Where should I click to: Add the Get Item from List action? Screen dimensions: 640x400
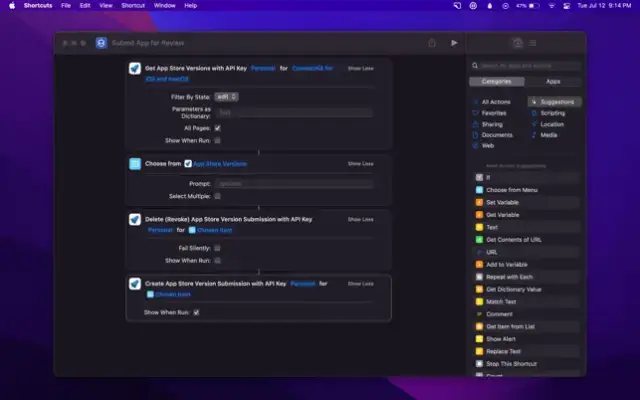click(527, 327)
